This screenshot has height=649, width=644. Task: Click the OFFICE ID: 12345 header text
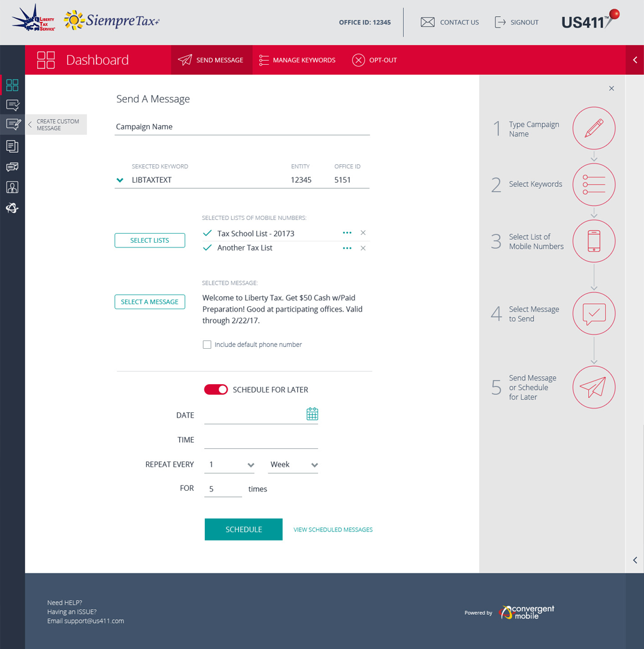pyautogui.click(x=365, y=22)
